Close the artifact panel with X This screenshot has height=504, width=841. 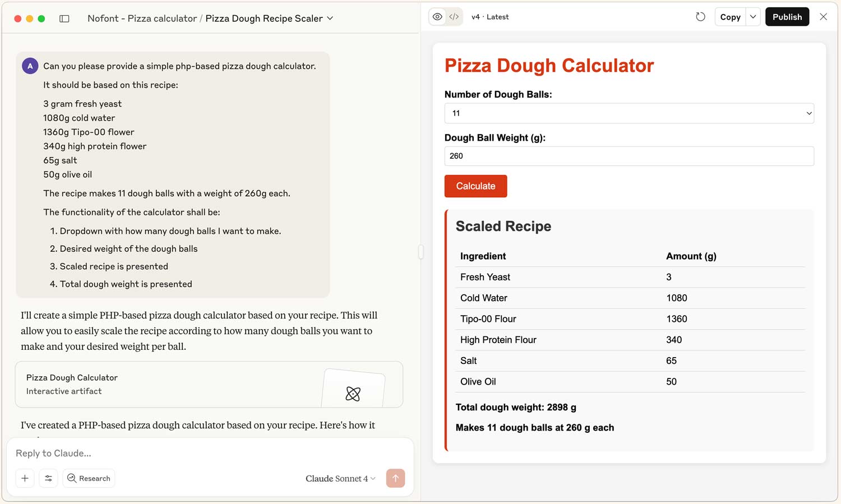coord(823,17)
